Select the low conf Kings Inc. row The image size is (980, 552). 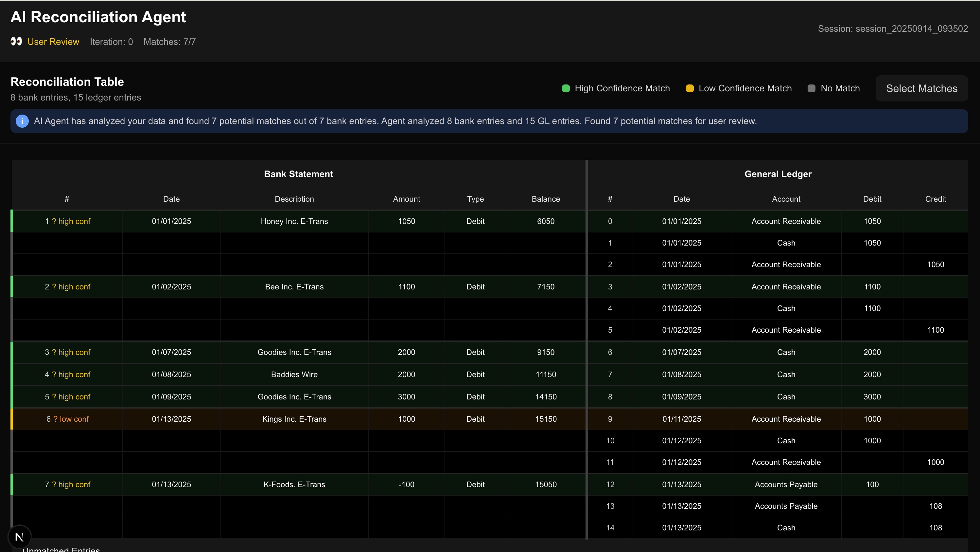pyautogui.click(x=294, y=419)
